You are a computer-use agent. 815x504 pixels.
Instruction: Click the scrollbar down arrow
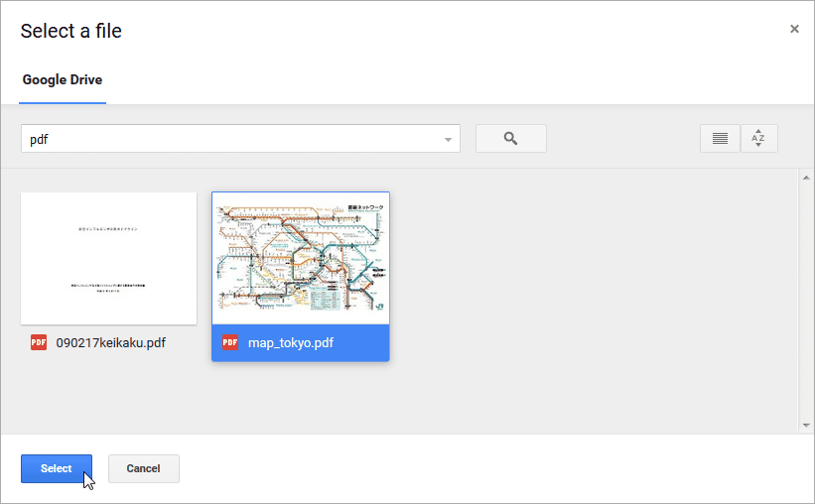click(x=806, y=425)
